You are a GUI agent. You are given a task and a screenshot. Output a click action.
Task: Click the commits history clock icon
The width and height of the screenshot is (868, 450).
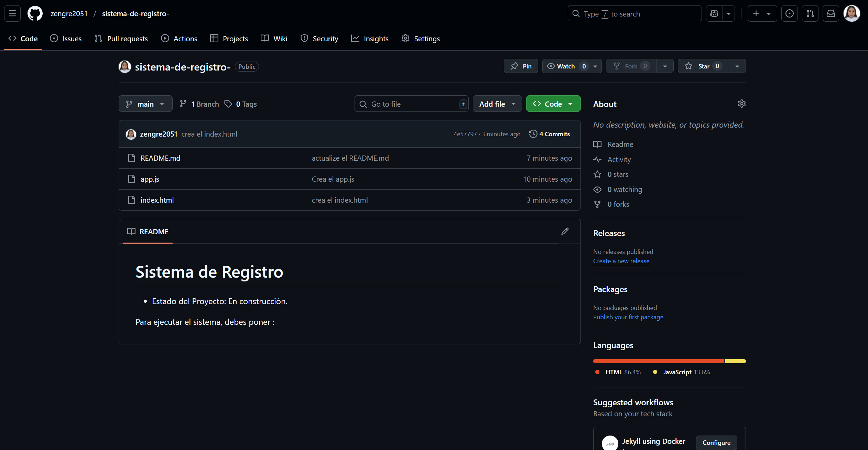[533, 134]
